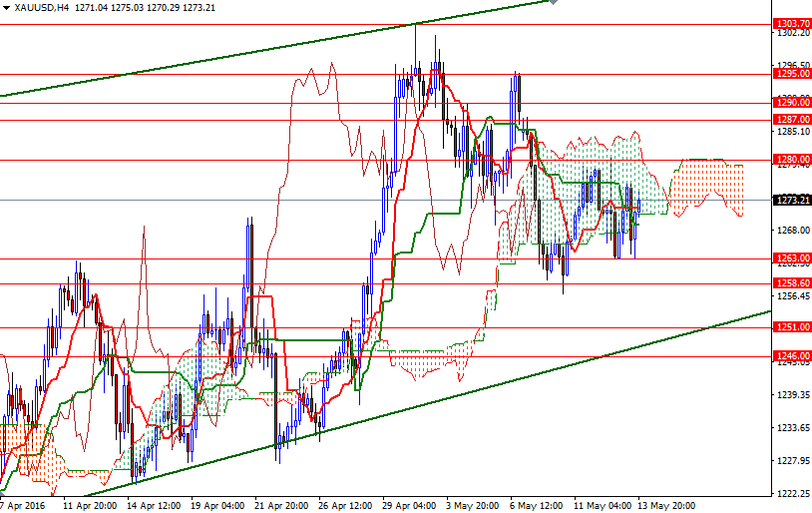The width and height of the screenshot is (812, 513).
Task: Select the 1290.00 horizontal line price label
Action: pyautogui.click(x=792, y=103)
